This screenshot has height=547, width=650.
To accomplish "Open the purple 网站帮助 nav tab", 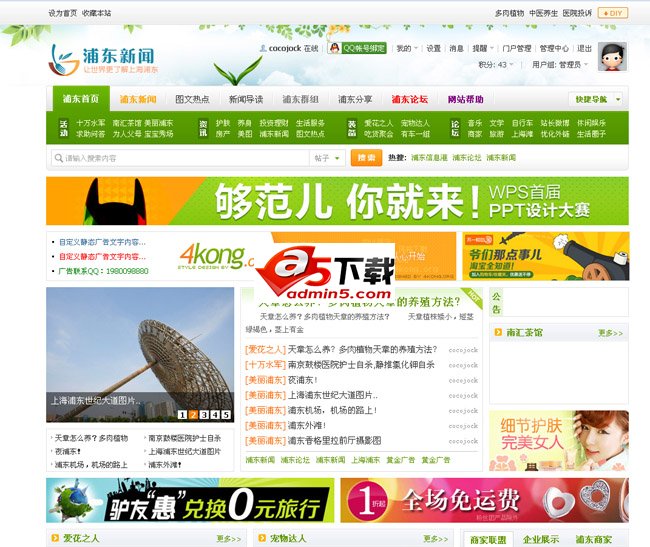I will point(466,99).
